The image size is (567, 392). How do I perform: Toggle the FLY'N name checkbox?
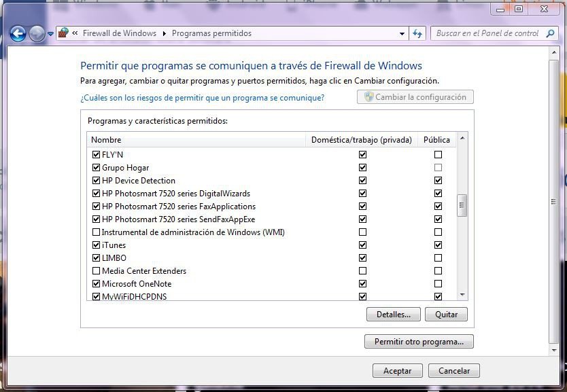(x=96, y=155)
